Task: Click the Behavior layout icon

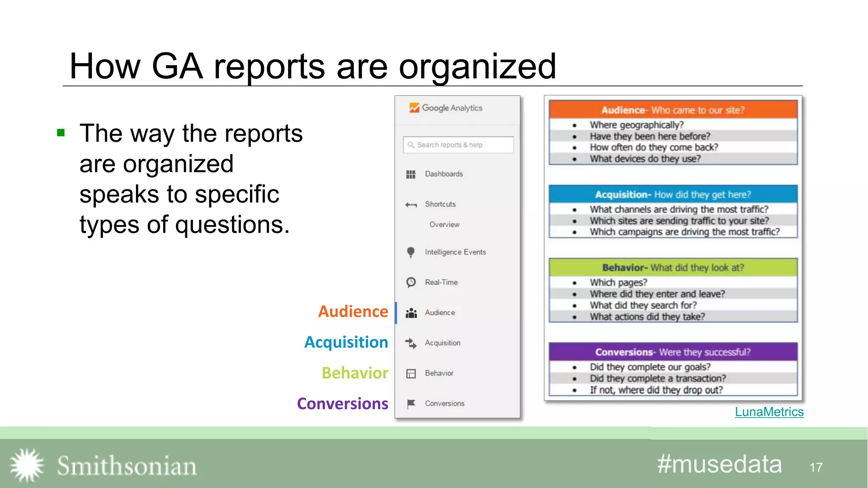Action: pyautogui.click(x=411, y=374)
